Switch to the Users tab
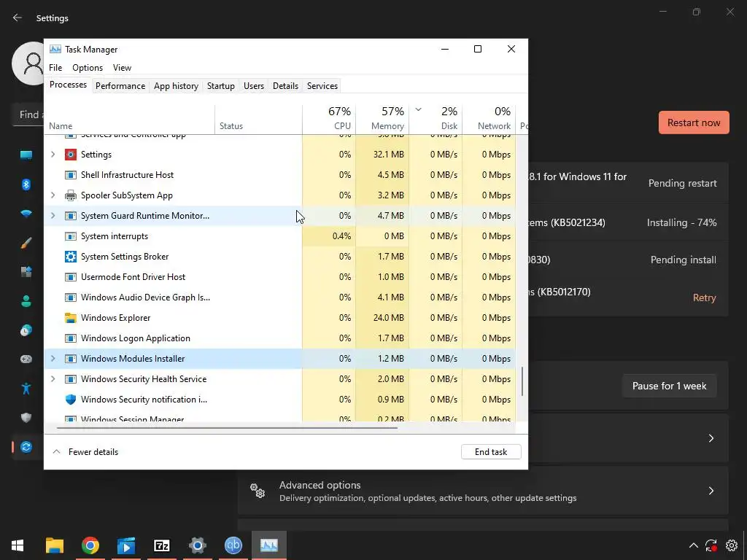 click(253, 86)
